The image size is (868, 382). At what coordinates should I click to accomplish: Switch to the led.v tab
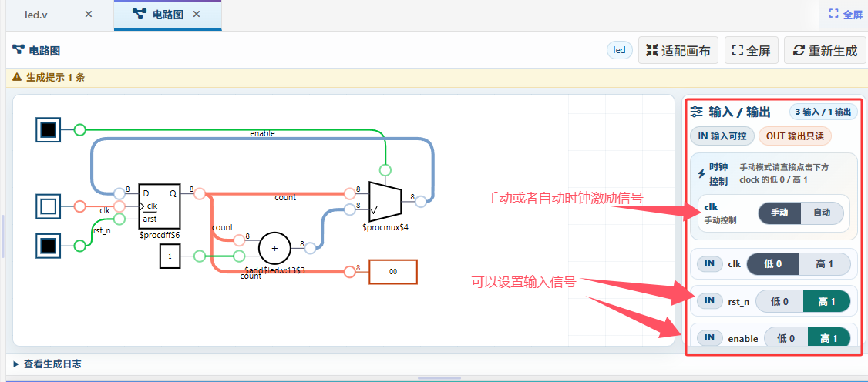(x=36, y=15)
